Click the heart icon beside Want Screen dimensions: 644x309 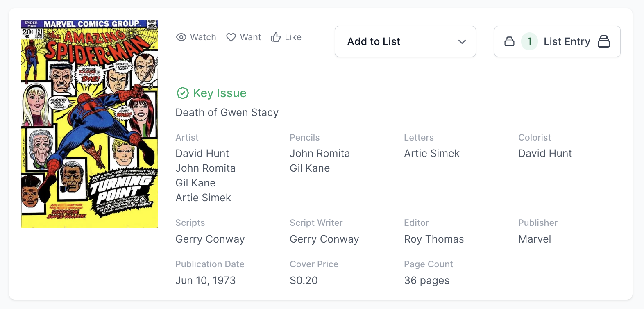(231, 37)
